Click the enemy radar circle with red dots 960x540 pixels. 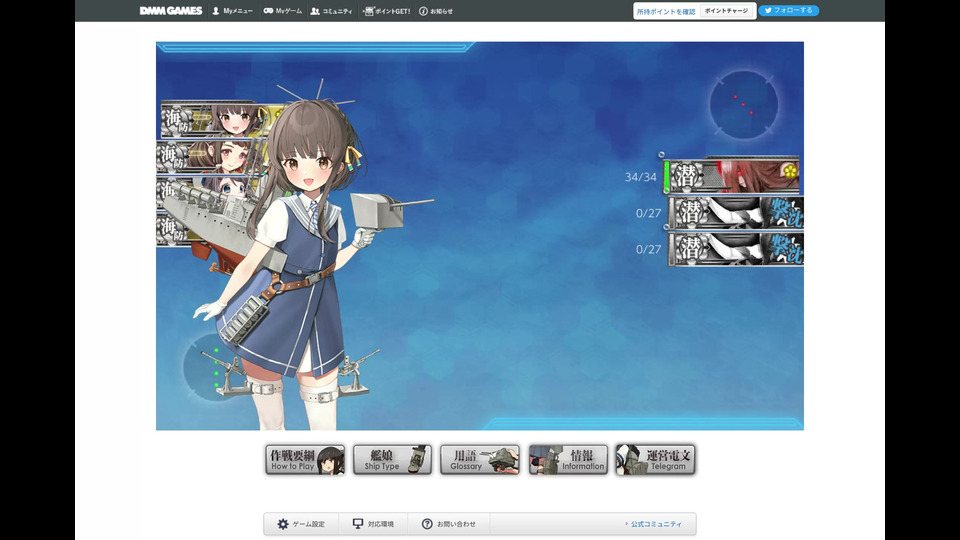(743, 105)
